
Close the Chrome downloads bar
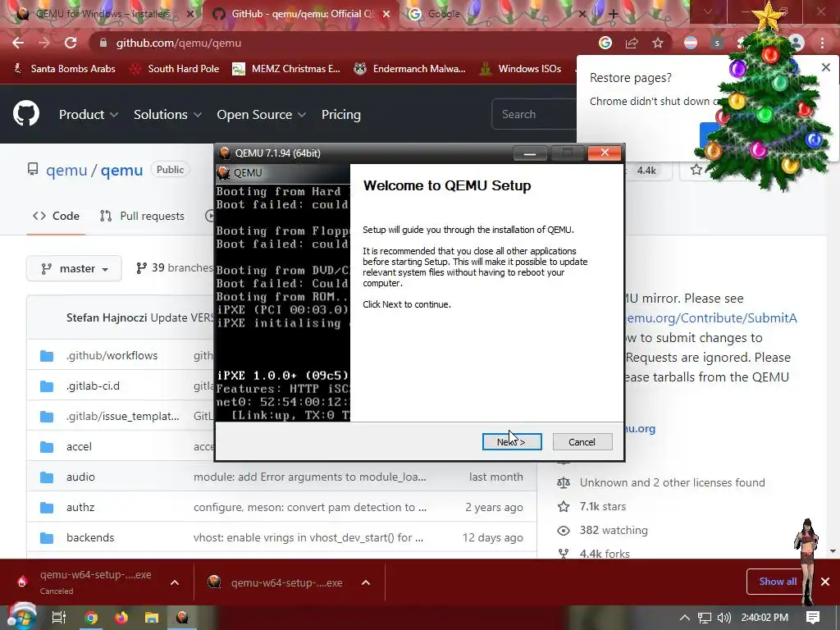coord(825,582)
